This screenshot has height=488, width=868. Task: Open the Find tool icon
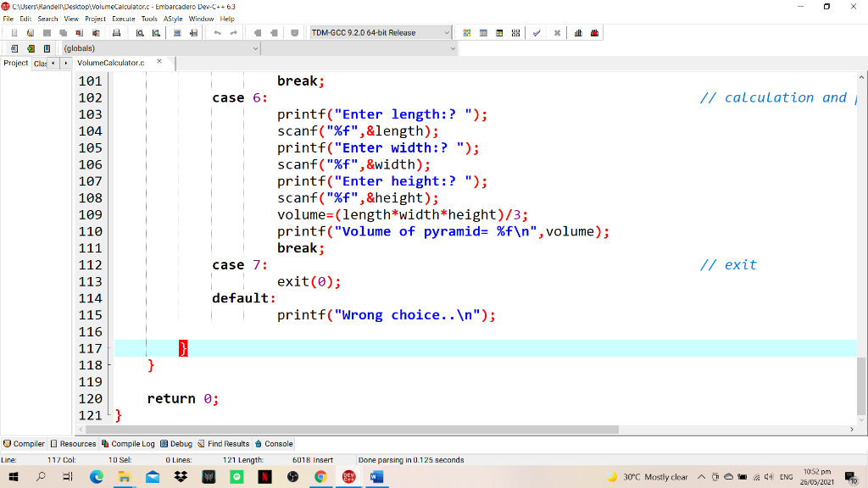pyautogui.click(x=138, y=33)
